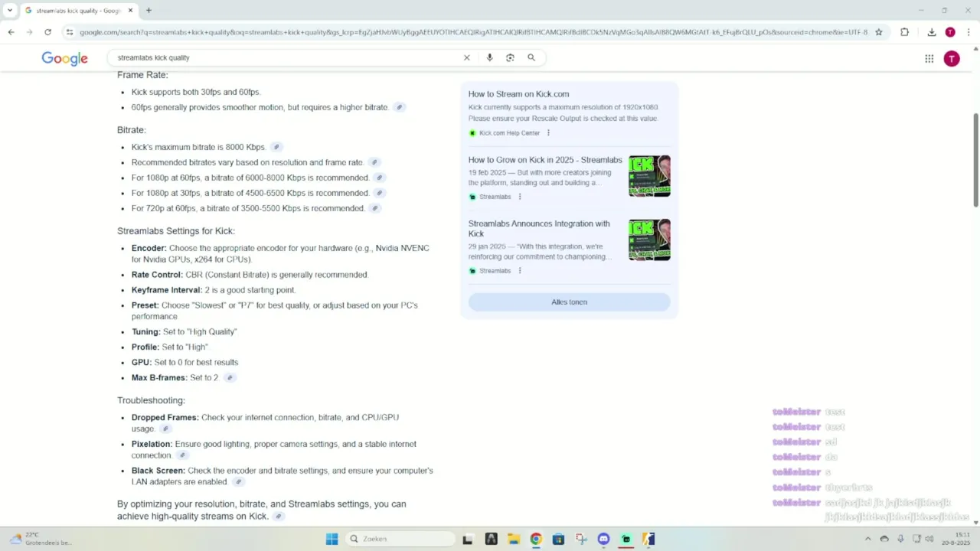Reload the current page
The height and width of the screenshot is (551, 980).
click(47, 32)
